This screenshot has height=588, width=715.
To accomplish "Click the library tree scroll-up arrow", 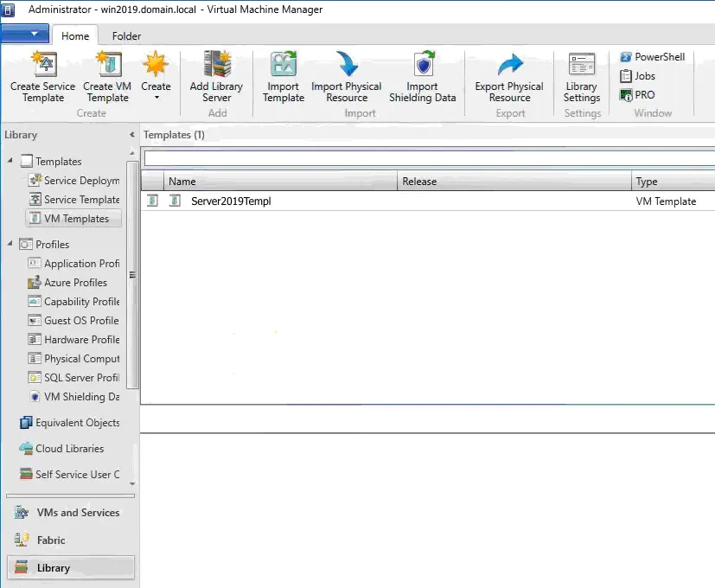I will tap(132, 153).
